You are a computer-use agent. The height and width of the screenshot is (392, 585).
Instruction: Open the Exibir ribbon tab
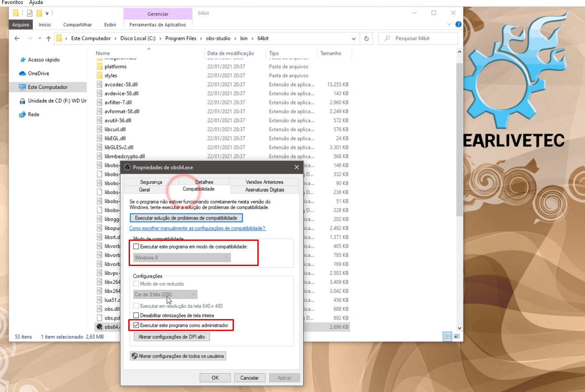110,25
